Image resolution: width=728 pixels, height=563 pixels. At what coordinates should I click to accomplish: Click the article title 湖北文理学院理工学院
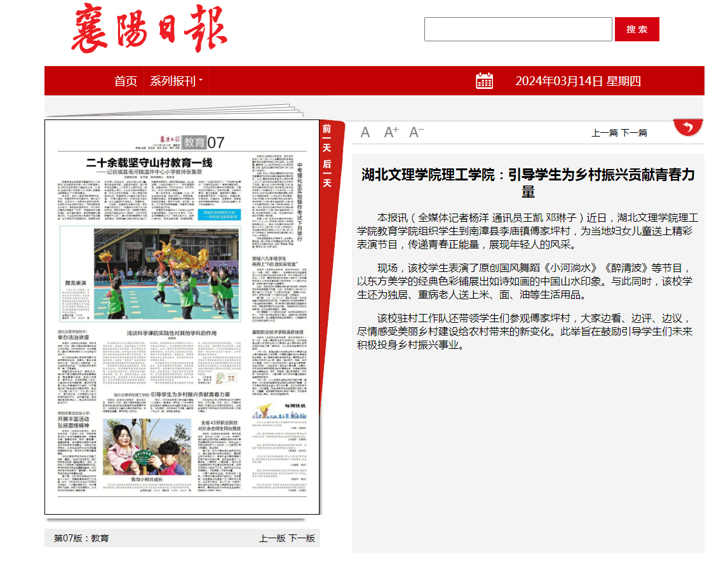click(528, 183)
